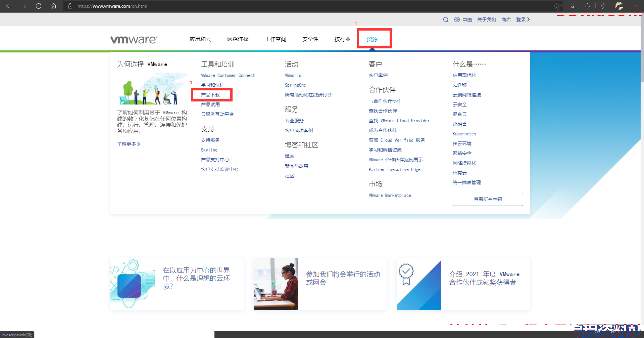Reload the page with refresh icon
This screenshot has height=338, width=644.
point(39,6)
